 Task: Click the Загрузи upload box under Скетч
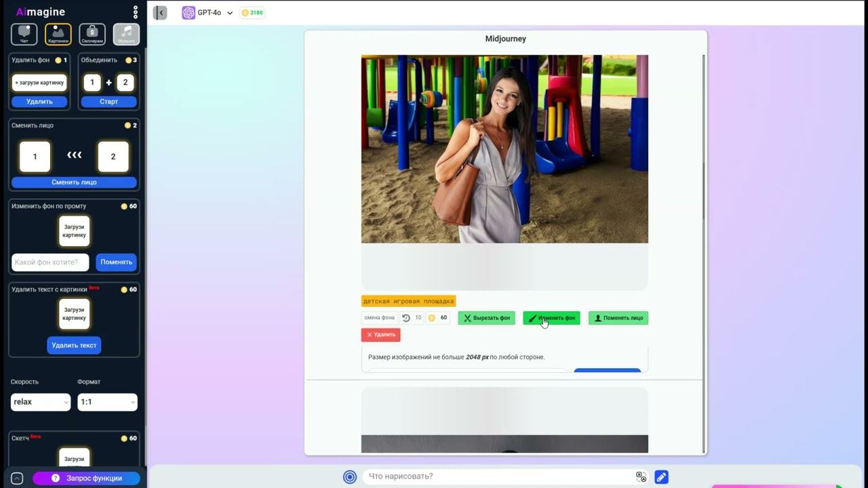74,458
